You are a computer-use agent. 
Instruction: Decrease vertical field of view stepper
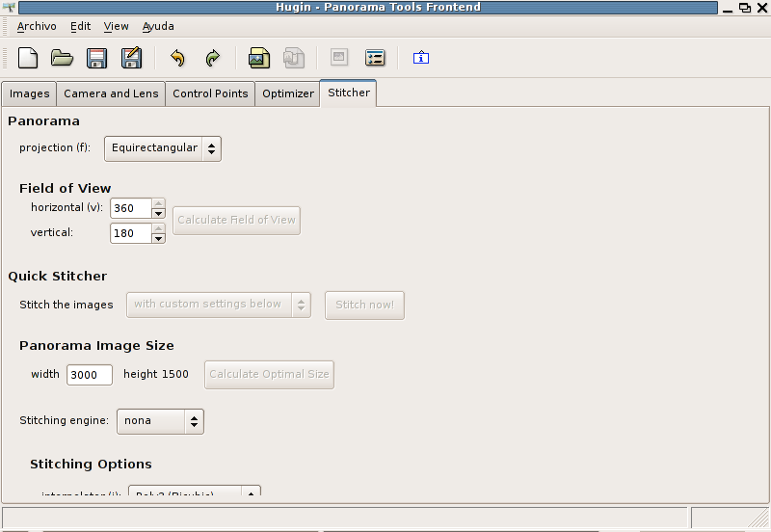(158, 238)
